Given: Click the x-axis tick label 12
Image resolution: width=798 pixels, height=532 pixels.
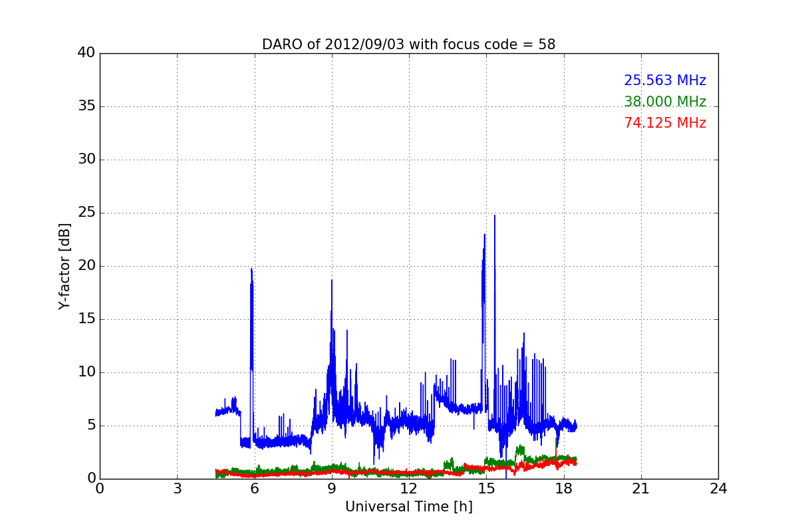Looking at the screenshot, I should tap(409, 488).
